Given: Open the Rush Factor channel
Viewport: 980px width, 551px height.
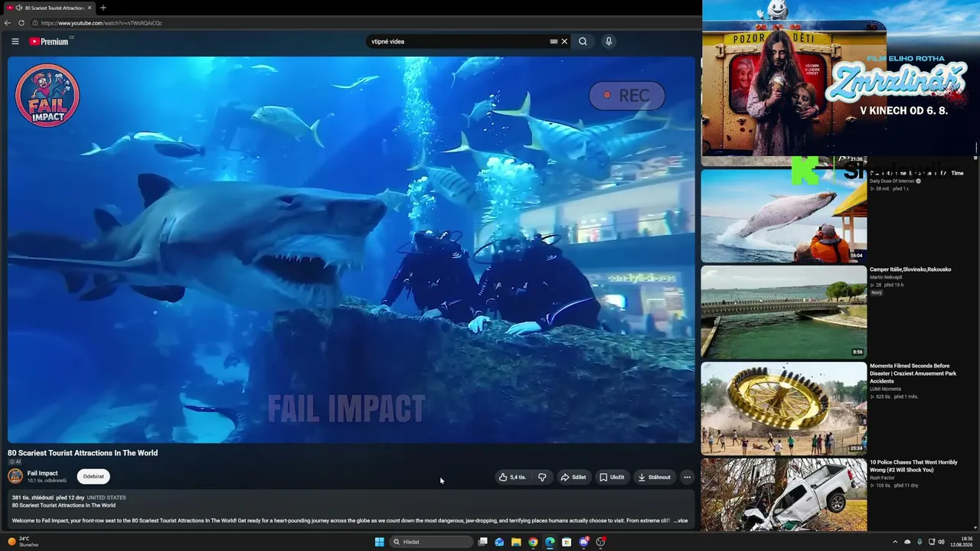Looking at the screenshot, I should (881, 478).
